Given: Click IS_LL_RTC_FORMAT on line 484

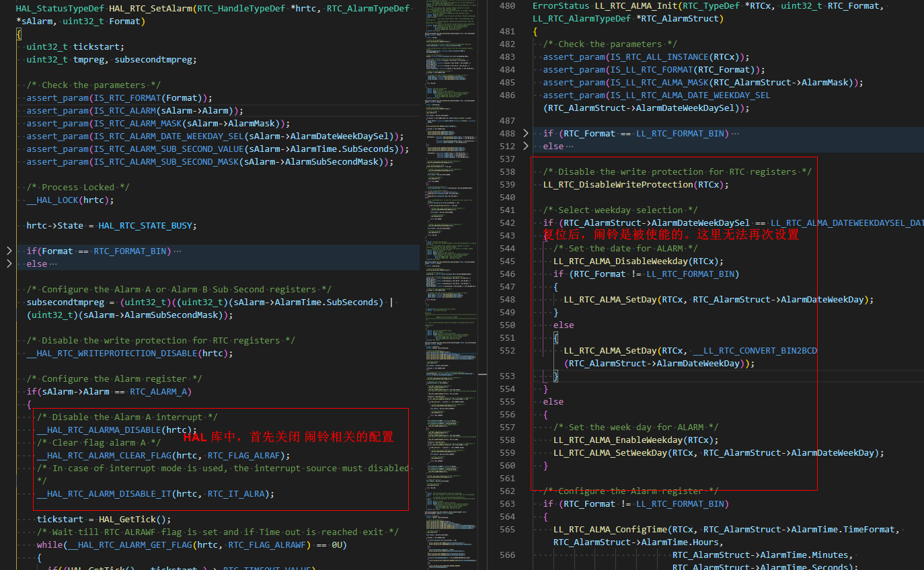Looking at the screenshot, I should [x=652, y=70].
